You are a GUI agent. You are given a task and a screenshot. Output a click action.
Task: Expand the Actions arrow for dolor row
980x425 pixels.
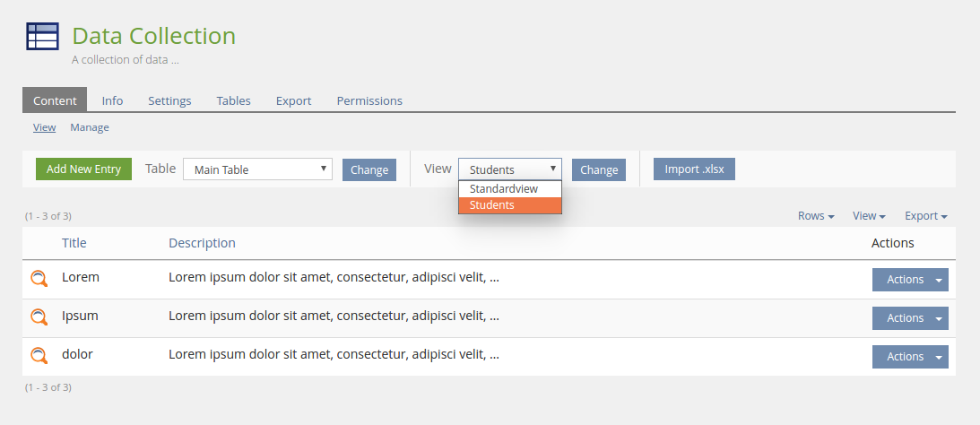939,357
